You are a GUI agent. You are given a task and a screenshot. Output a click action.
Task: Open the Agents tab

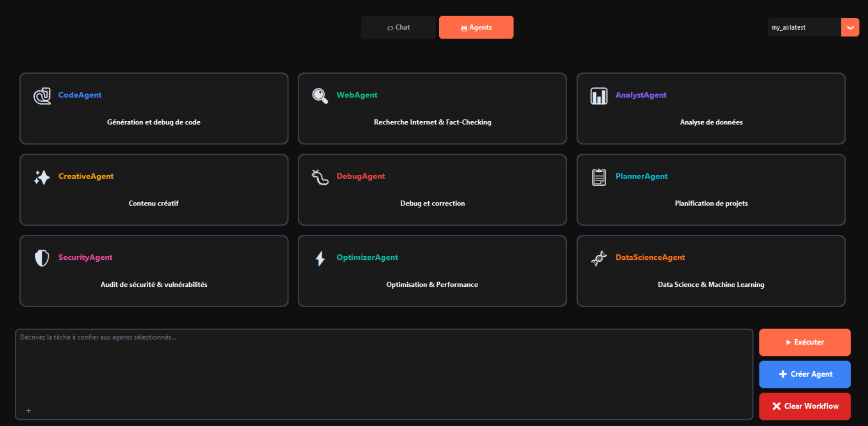(x=476, y=27)
